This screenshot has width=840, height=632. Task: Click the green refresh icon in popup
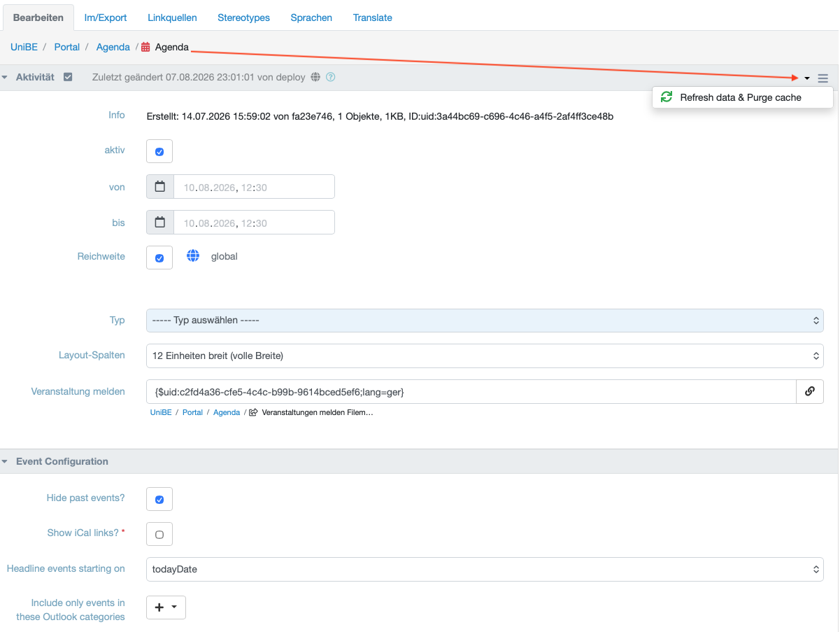coord(667,97)
